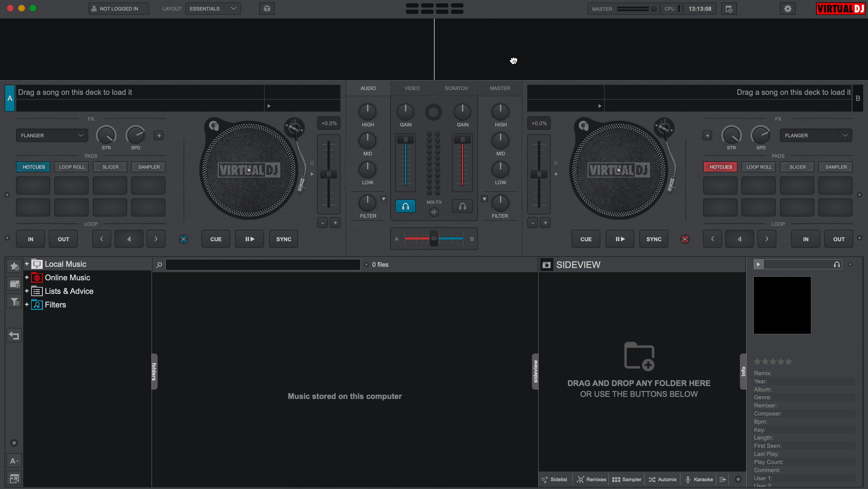Open the settings gear icon
The image size is (868, 489).
(788, 9)
